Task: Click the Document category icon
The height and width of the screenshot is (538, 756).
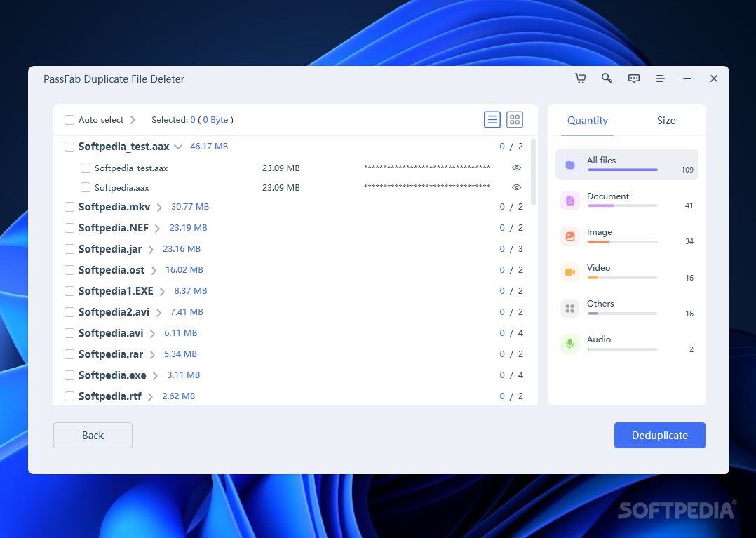Action: point(570,201)
